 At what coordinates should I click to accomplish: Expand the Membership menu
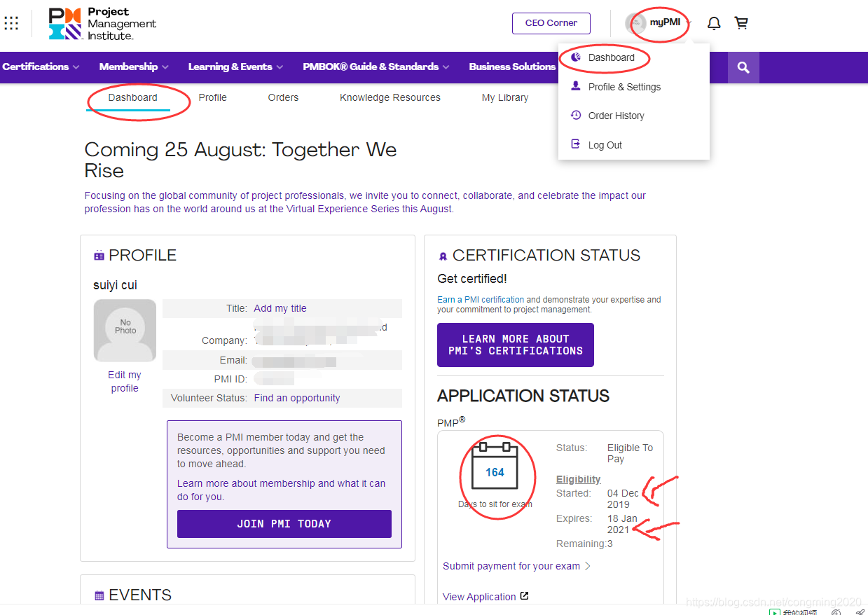(x=134, y=67)
